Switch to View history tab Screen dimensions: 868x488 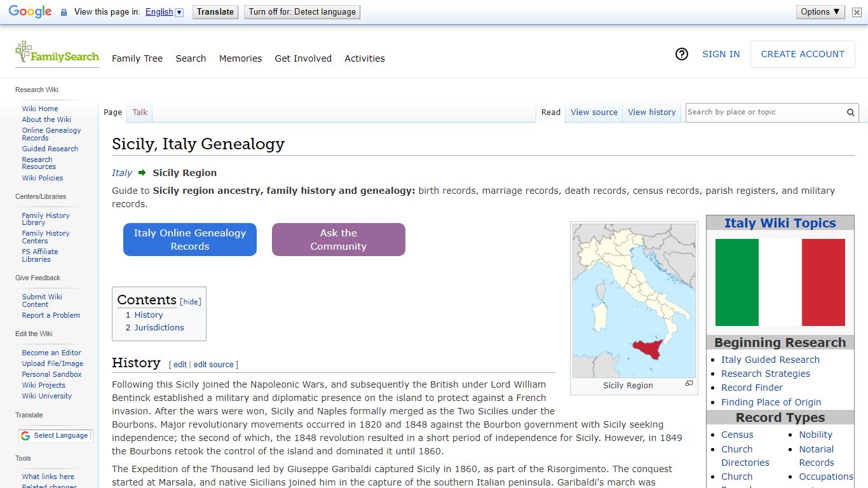(652, 112)
